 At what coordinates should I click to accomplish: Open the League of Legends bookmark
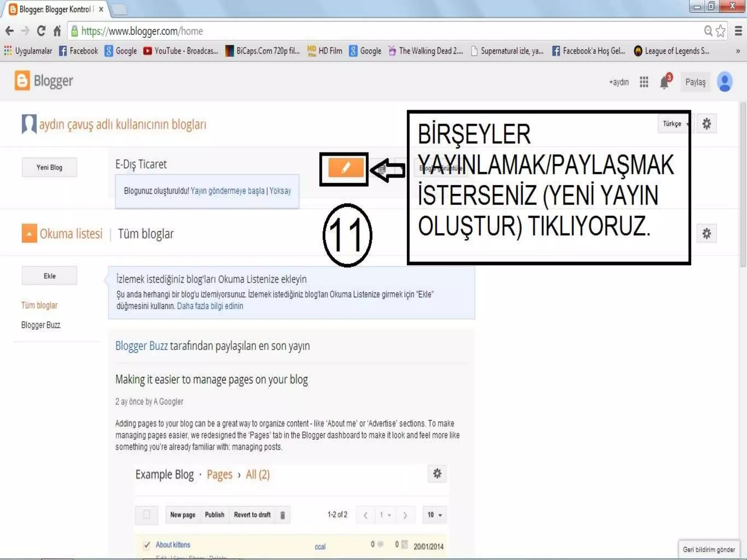672,51
